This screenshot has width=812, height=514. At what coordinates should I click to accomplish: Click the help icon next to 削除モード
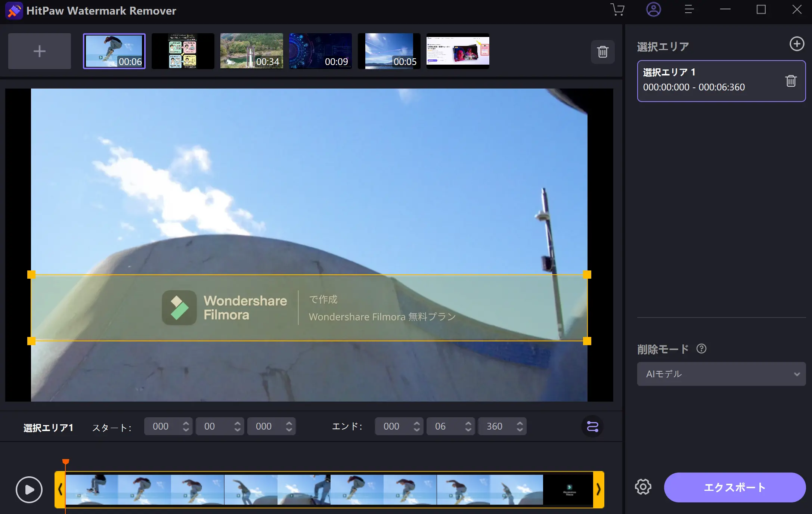tap(702, 349)
